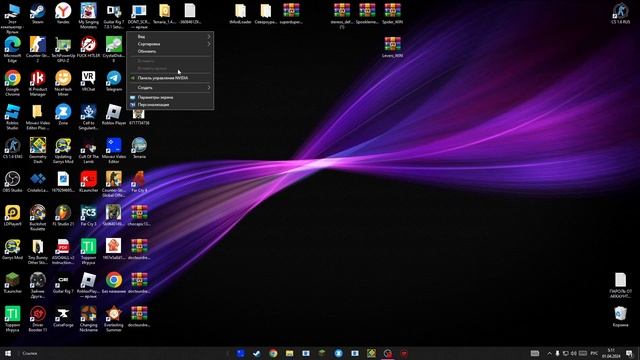Select the Far Cry 4 icon
Viewport: 640px width, 360px height.
139,182
